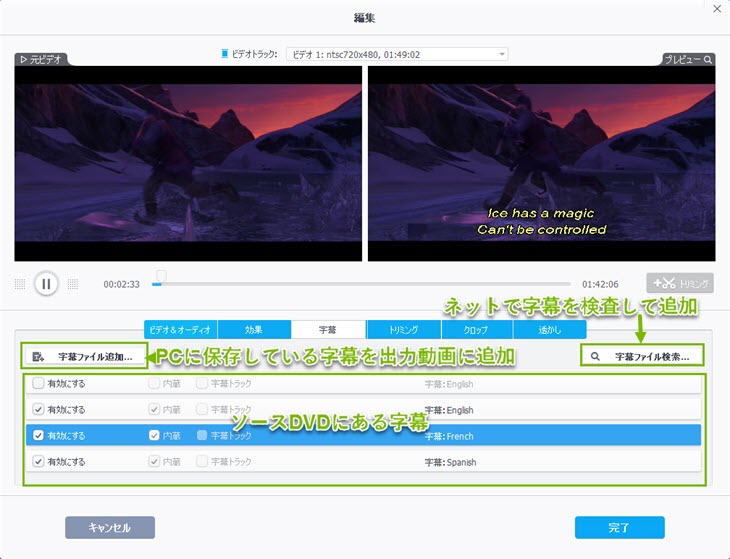730x559 pixels.
Task: Open the 透かし tab
Action: tap(549, 330)
